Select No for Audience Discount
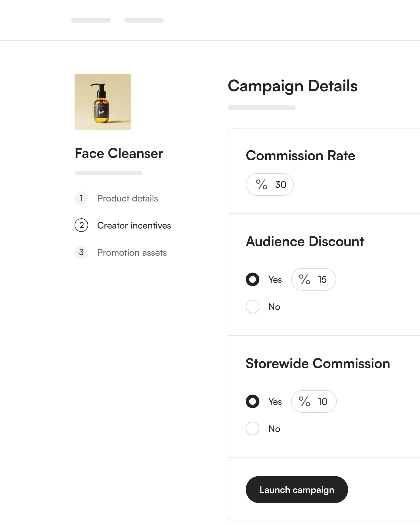 pos(253,306)
